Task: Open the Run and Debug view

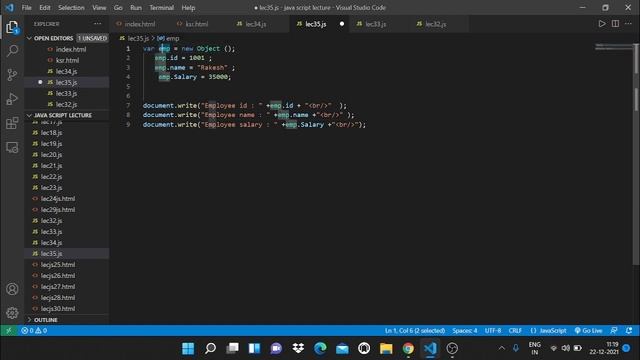Action: click(12, 99)
